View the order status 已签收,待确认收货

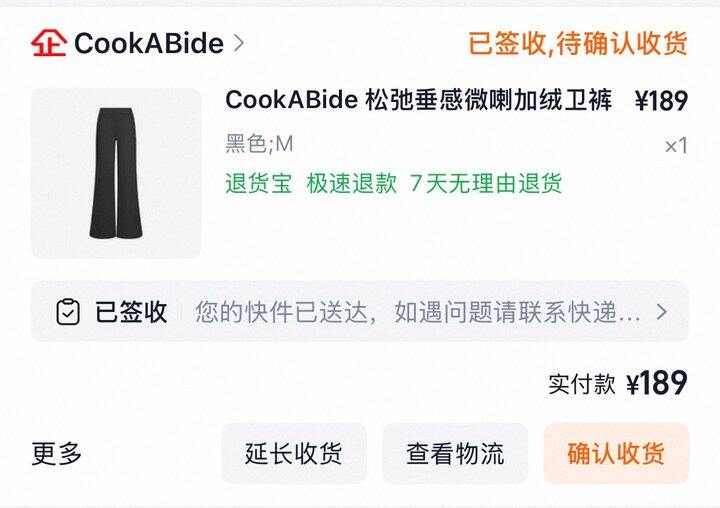tap(578, 44)
